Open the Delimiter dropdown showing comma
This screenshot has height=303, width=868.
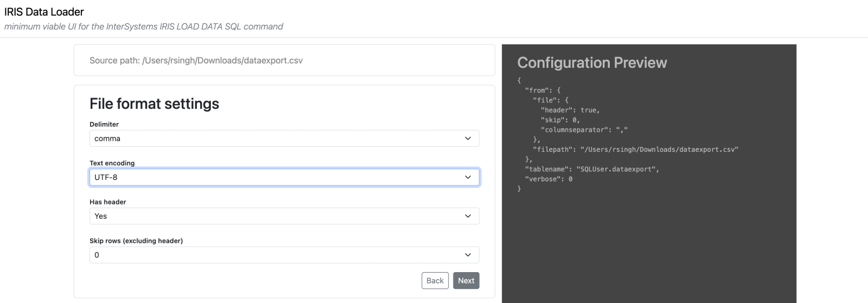pos(284,138)
